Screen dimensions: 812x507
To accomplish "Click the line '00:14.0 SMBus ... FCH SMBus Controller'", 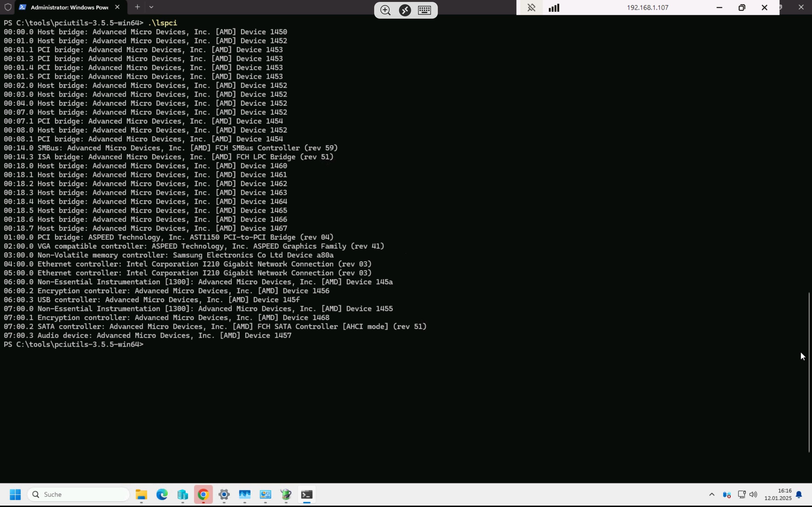I will [x=171, y=148].
